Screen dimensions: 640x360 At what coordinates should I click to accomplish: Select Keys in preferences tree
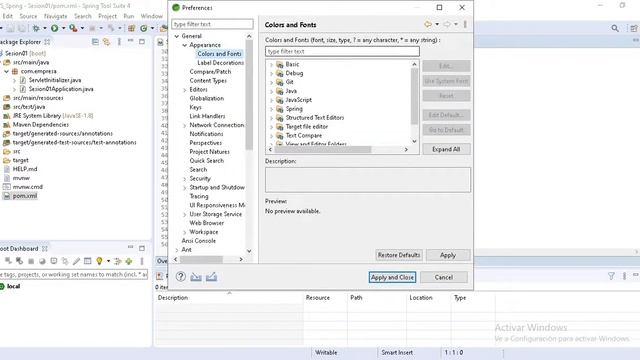pos(196,107)
